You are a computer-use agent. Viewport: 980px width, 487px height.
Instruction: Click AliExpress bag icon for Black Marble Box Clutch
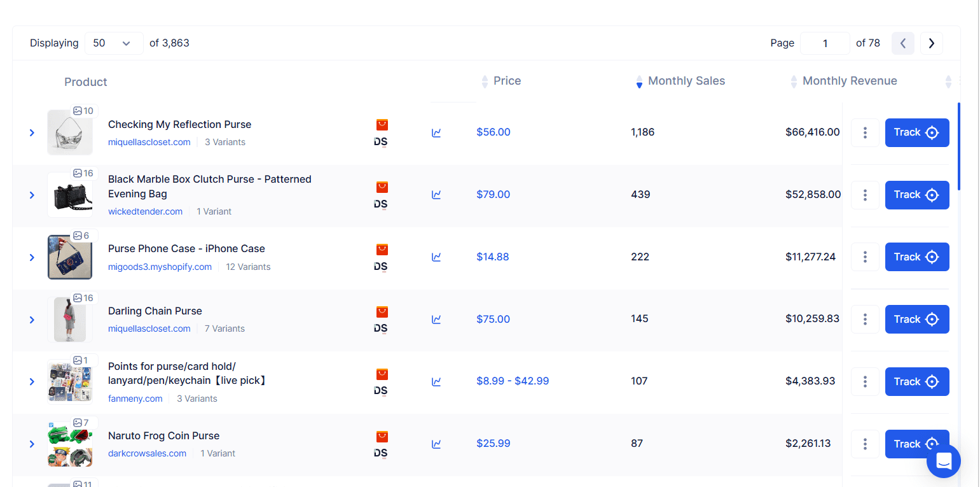click(x=382, y=187)
